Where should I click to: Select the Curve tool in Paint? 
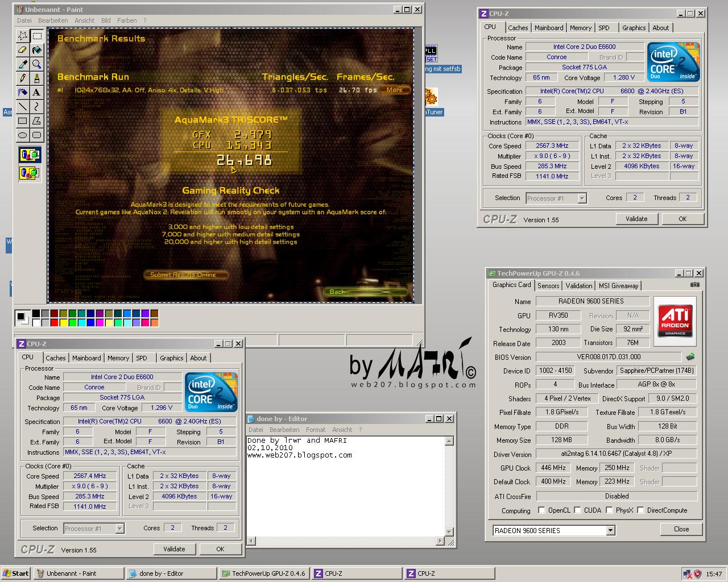(x=37, y=107)
